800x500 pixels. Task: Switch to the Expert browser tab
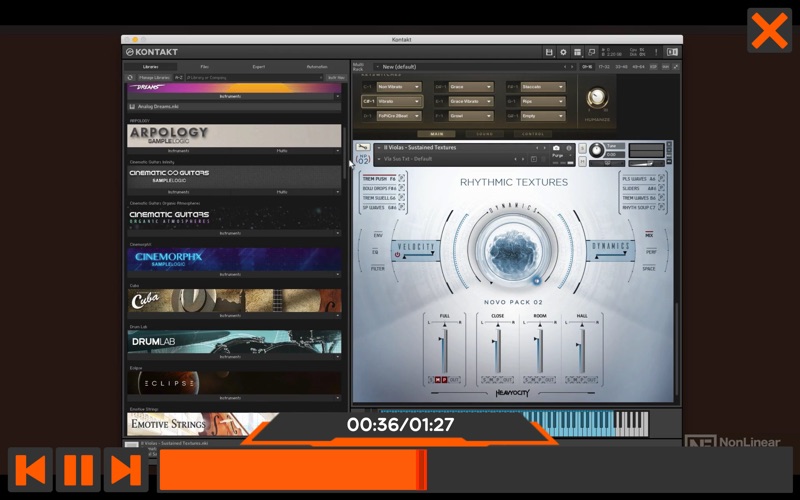click(259, 67)
